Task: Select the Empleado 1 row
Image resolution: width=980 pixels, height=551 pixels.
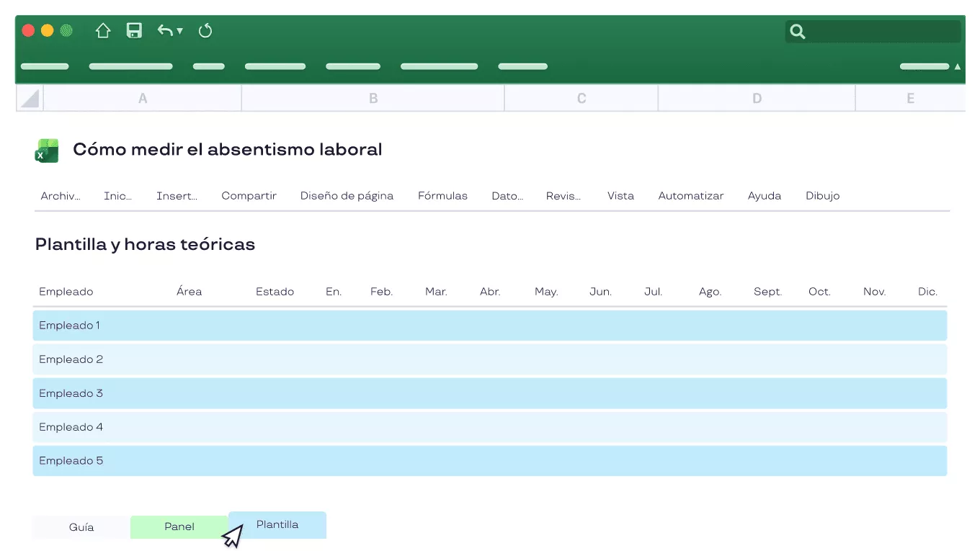Action: 490,326
